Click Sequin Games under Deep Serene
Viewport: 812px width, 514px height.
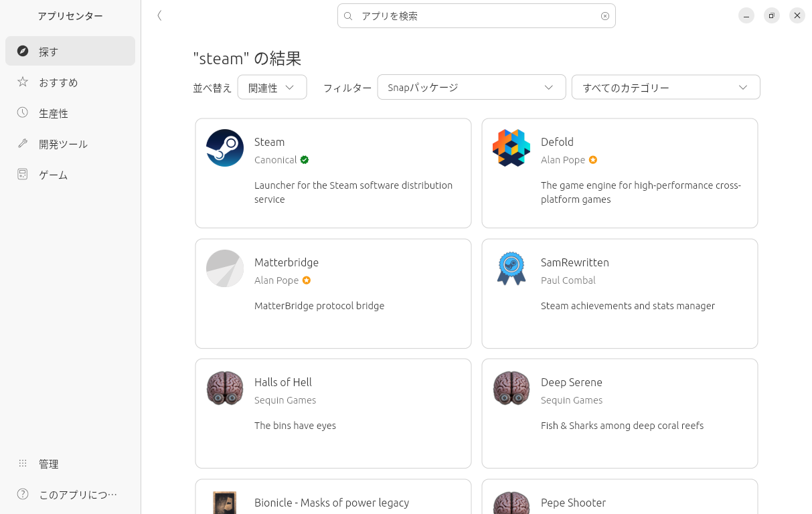coord(572,400)
